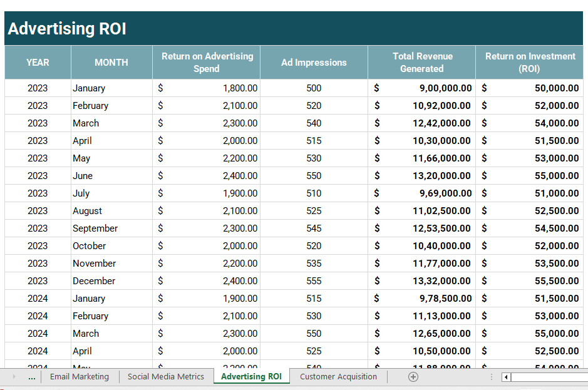The height and width of the screenshot is (390, 588).
Task: Click the September month cell
Action: click(111, 228)
